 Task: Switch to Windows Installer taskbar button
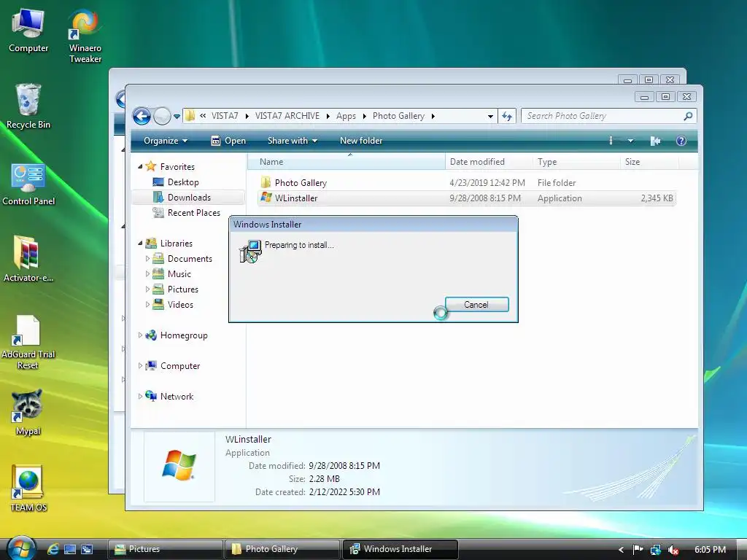tap(400, 549)
